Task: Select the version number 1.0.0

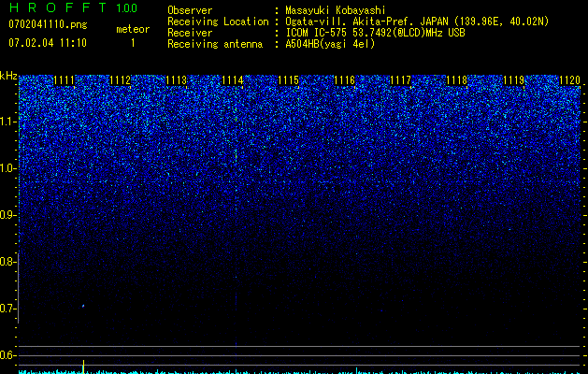Action: (126, 8)
